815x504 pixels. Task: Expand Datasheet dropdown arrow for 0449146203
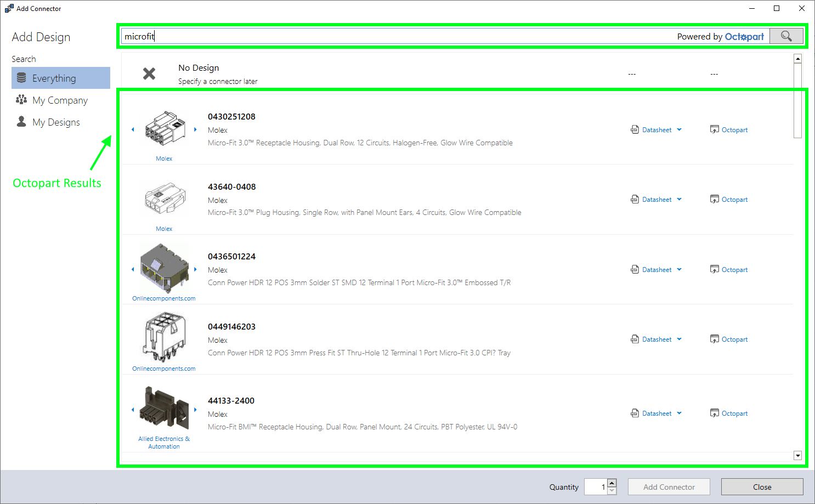click(x=679, y=339)
